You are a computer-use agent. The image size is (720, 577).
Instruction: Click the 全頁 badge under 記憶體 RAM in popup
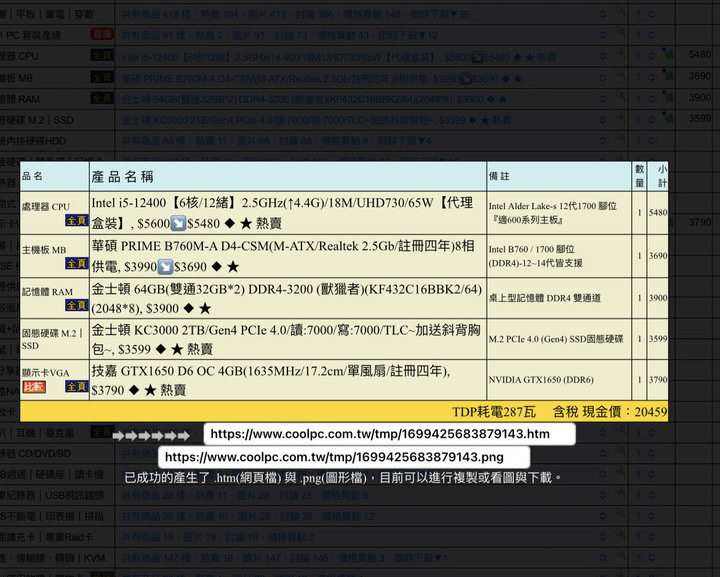coord(76,305)
